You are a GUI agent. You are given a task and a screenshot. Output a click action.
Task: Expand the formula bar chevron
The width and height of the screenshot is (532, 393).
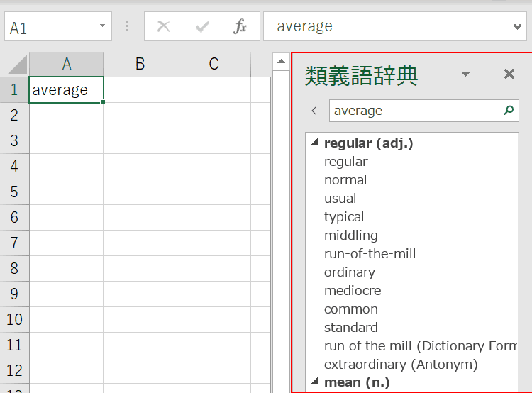517,26
